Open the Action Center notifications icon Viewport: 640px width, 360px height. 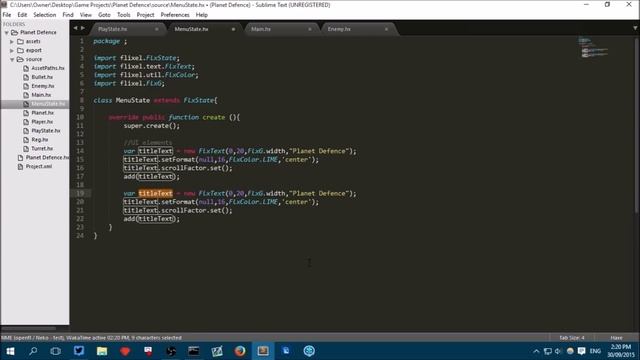(582, 351)
